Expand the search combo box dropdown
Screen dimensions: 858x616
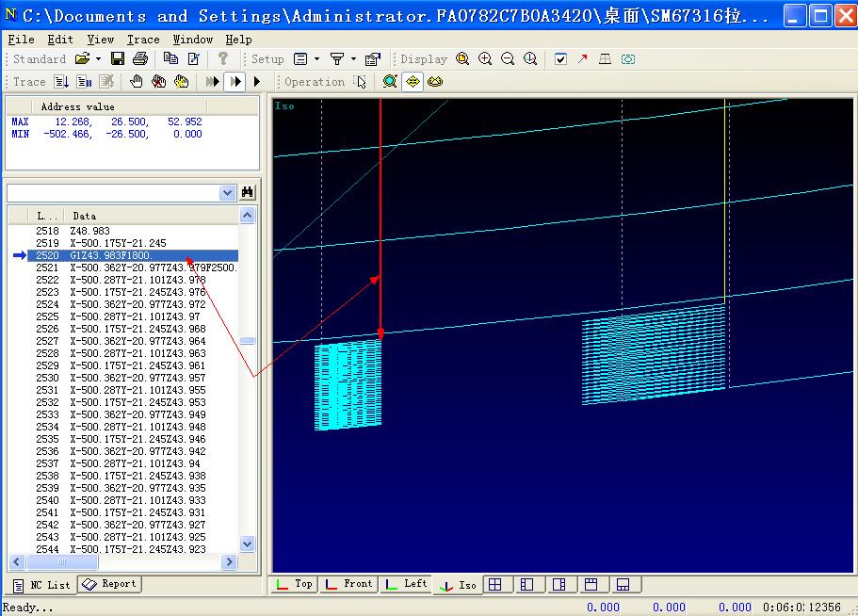pyautogui.click(x=227, y=192)
